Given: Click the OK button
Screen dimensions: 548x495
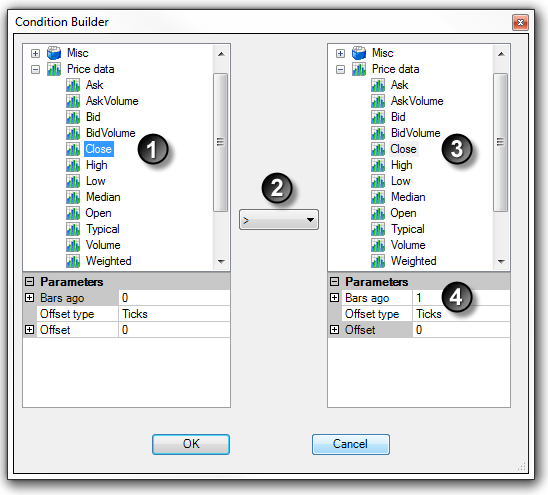Looking at the screenshot, I should pos(191,444).
